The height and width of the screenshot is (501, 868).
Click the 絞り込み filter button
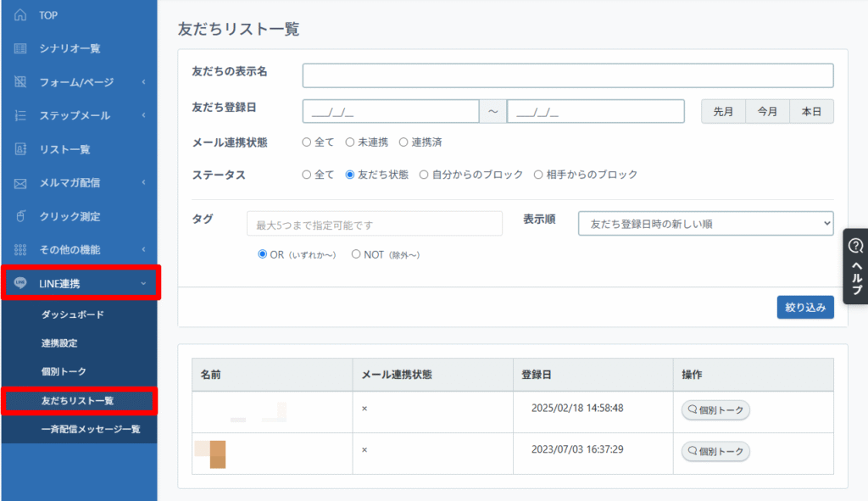tap(804, 307)
